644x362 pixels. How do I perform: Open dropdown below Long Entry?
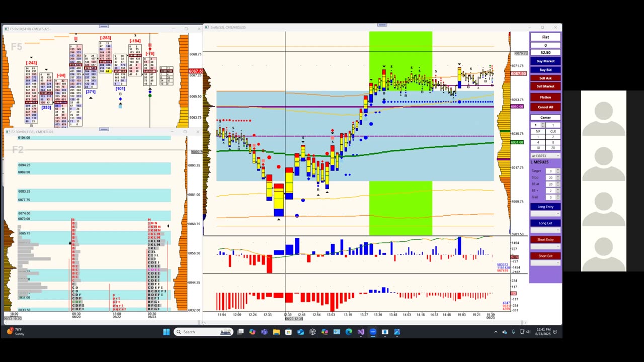pyautogui.click(x=545, y=214)
